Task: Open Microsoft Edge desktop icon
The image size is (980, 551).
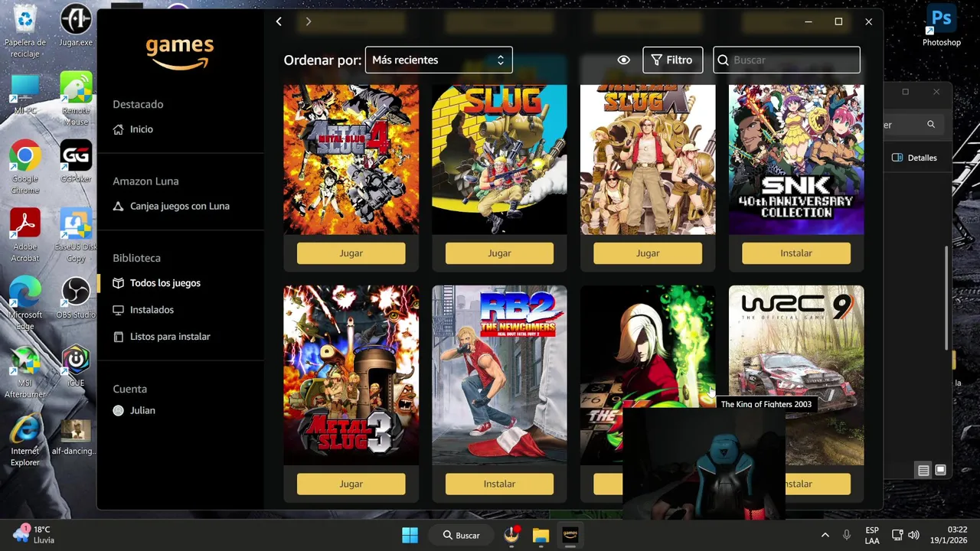Action: 25,303
